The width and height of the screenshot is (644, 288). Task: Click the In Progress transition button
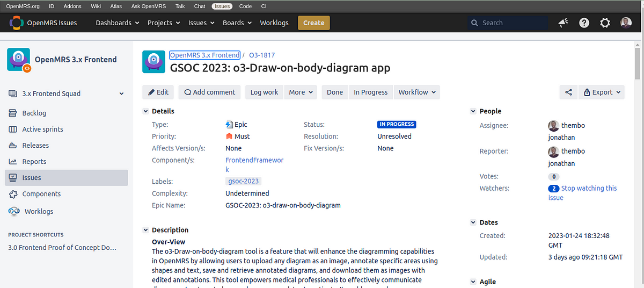pos(371,92)
